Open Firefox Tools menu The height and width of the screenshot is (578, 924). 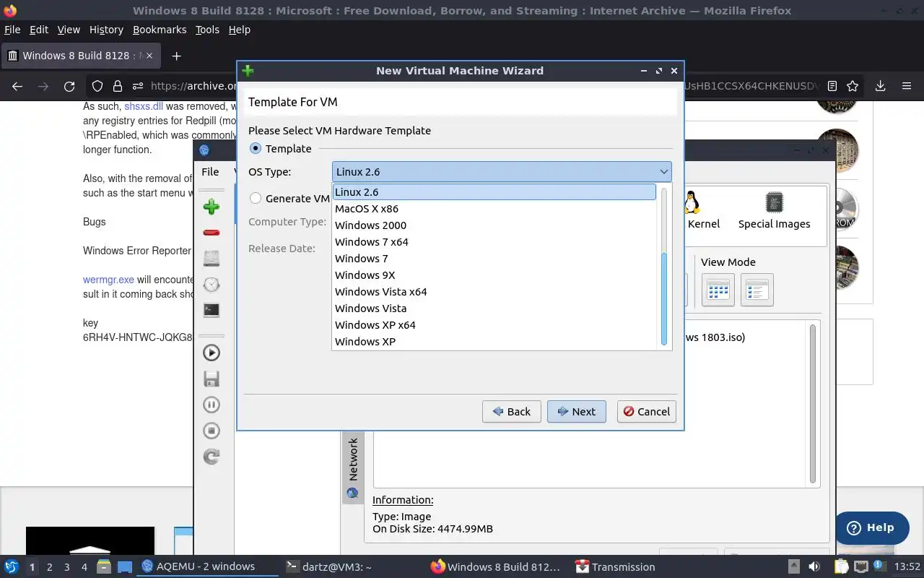(207, 30)
